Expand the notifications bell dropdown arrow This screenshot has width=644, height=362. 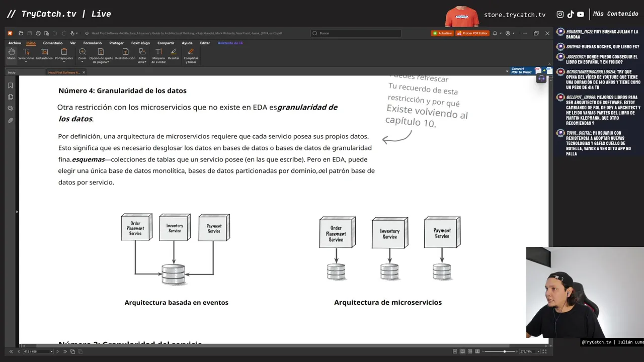[x=500, y=33]
